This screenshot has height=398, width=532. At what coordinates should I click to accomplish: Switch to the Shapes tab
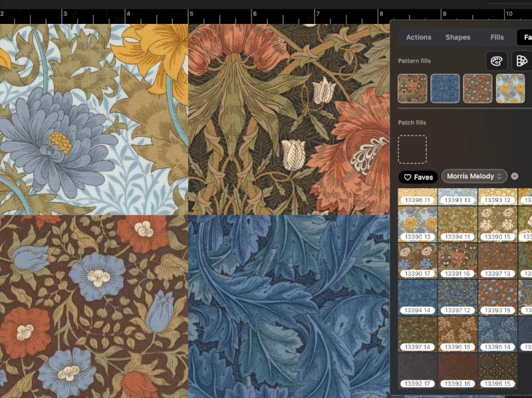pos(458,37)
